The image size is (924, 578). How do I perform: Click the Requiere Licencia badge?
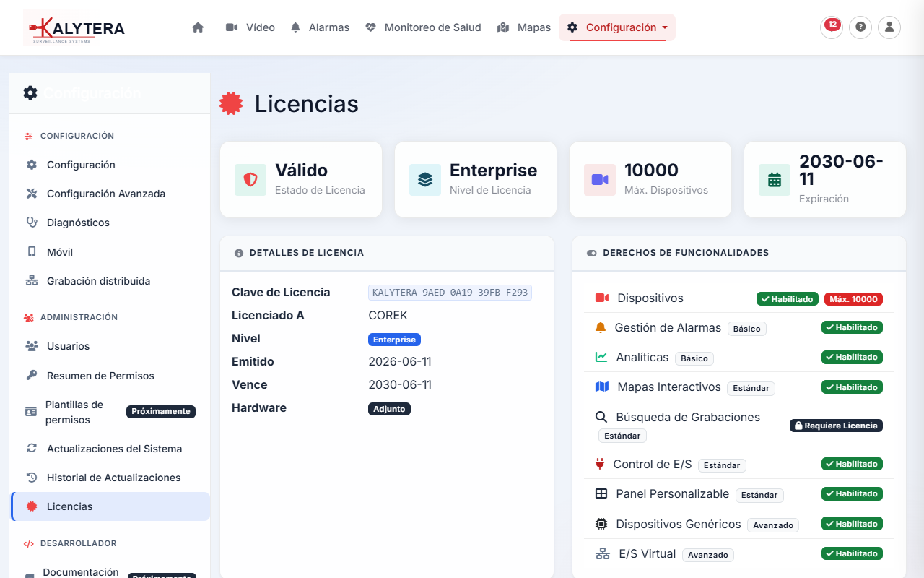tap(836, 426)
